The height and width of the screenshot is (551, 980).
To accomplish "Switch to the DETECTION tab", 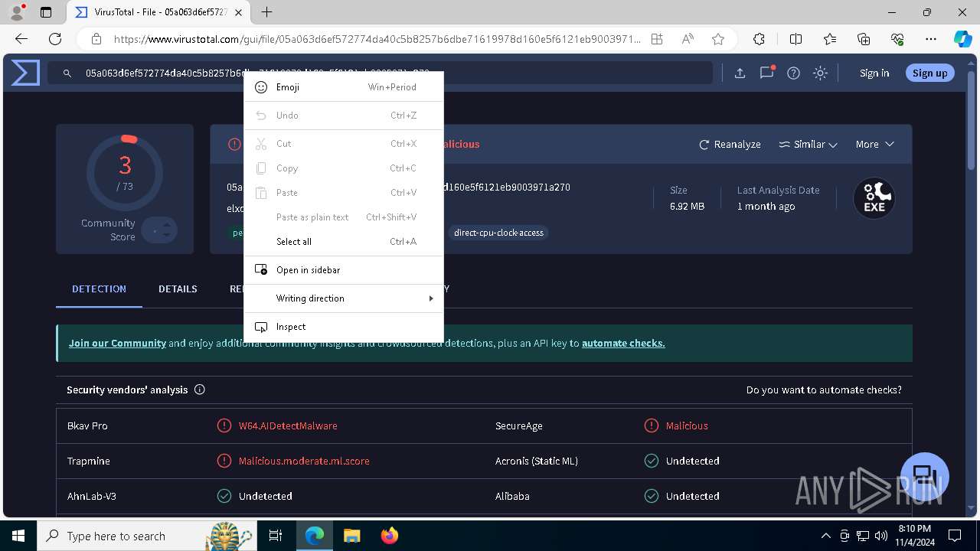I will point(99,289).
